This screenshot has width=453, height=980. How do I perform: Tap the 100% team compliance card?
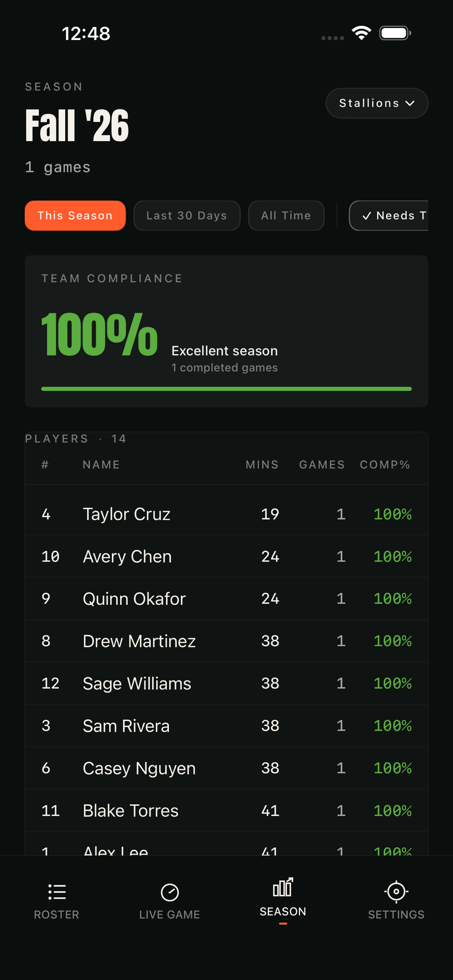[x=226, y=331]
